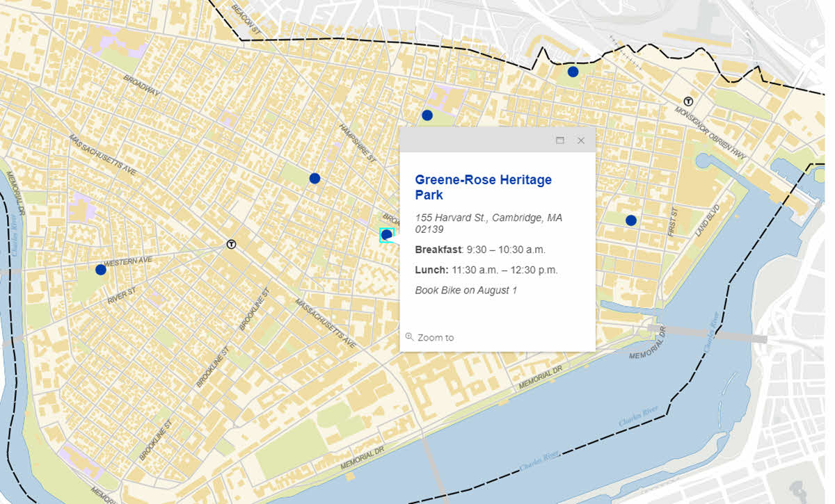The width and height of the screenshot is (835, 504).
Task: Click the T station icon near Monsignor O'Brien Hwy
Action: [689, 101]
